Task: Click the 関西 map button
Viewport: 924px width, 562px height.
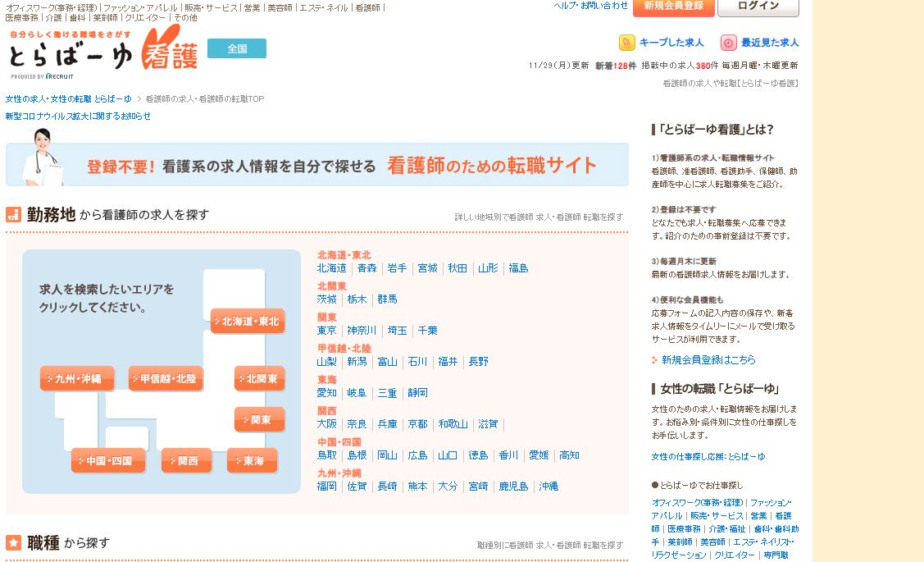Action: pyautogui.click(x=186, y=460)
